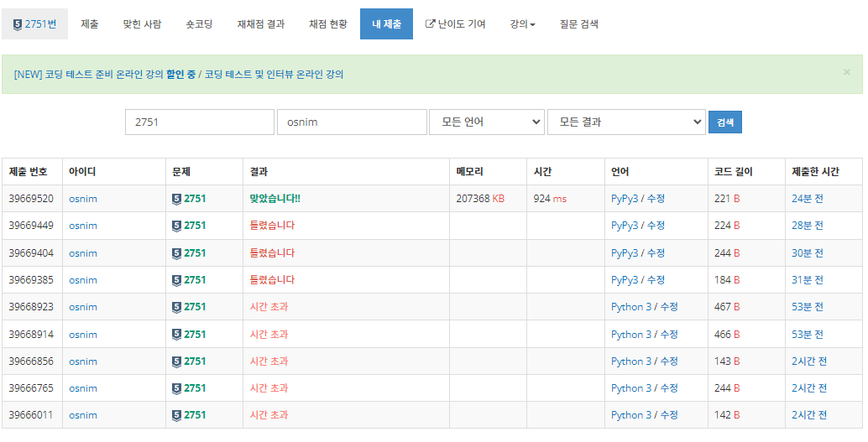Select the 내 제출 tab
Viewport: 868px width, 442px height.
point(386,23)
